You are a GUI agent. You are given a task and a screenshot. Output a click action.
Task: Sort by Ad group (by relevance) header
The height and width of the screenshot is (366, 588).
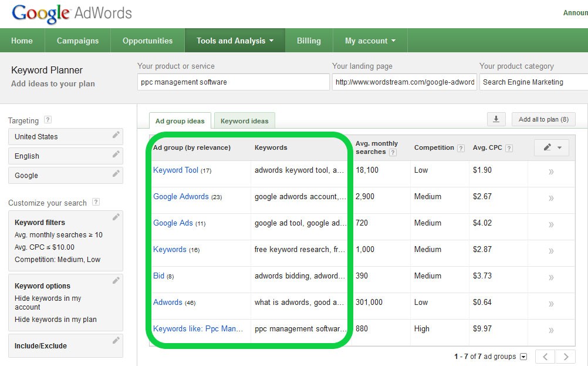192,147
